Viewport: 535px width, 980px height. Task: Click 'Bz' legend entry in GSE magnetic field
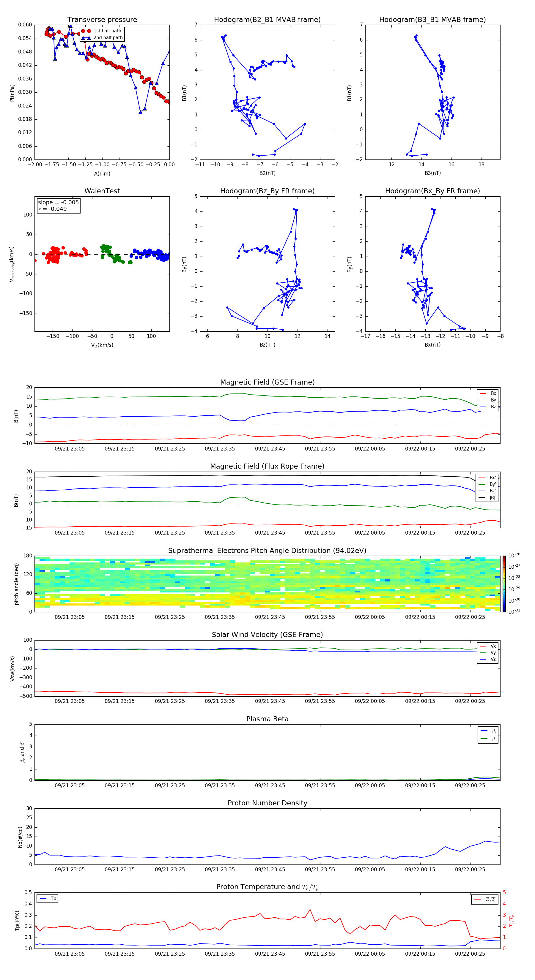point(488,407)
